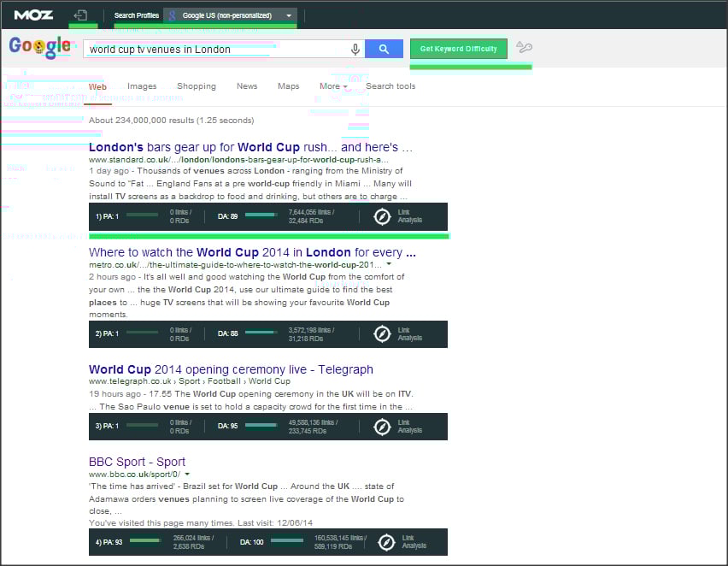Click the key icon next to Keyword Difficulty
The height and width of the screenshot is (566, 728).
click(524, 47)
